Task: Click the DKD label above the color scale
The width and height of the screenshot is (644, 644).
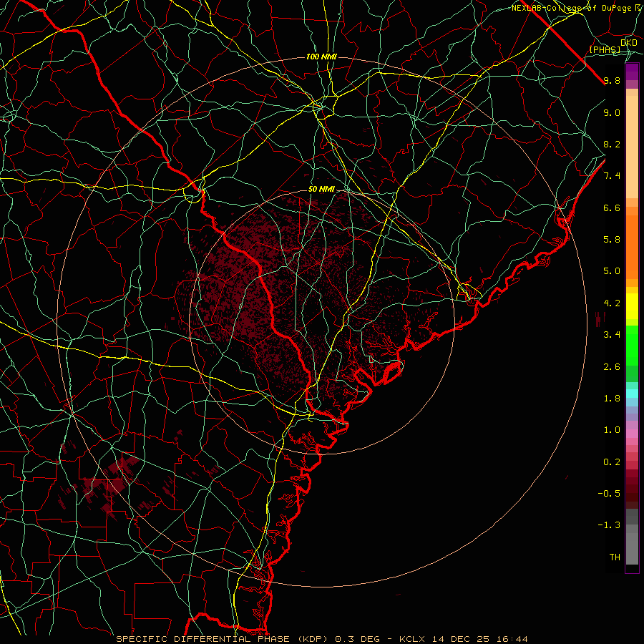Action: click(629, 43)
